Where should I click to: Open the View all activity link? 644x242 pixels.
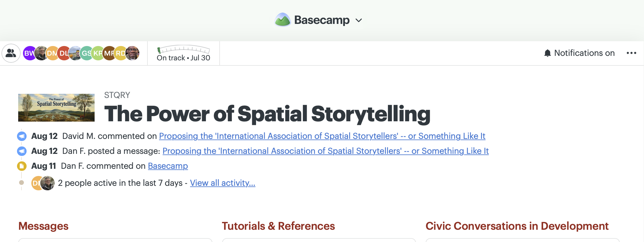[223, 183]
